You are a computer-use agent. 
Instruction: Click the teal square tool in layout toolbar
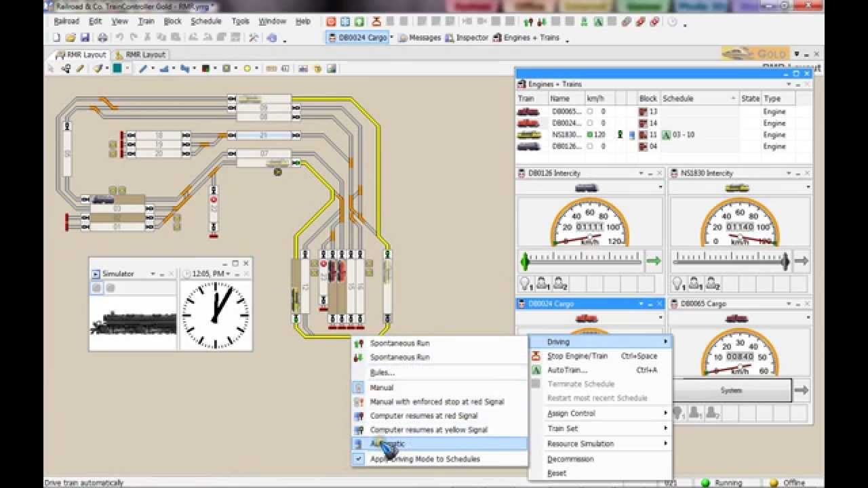117,68
